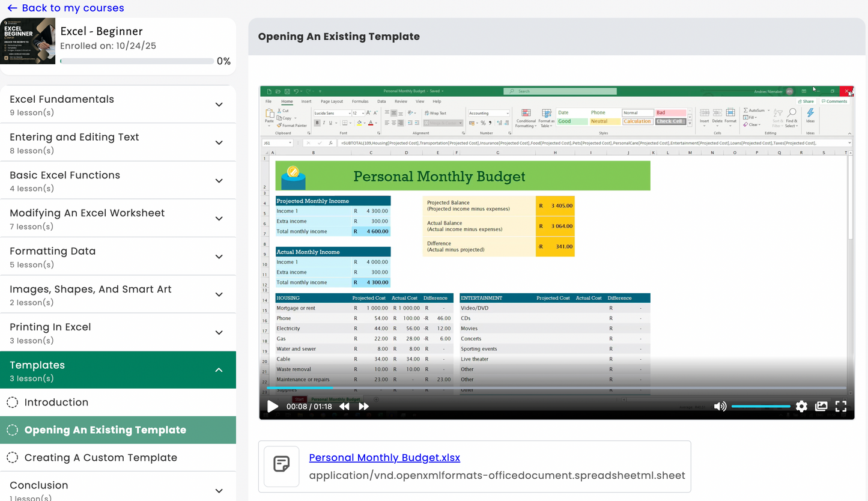Collapse the Templates section

[x=219, y=371]
